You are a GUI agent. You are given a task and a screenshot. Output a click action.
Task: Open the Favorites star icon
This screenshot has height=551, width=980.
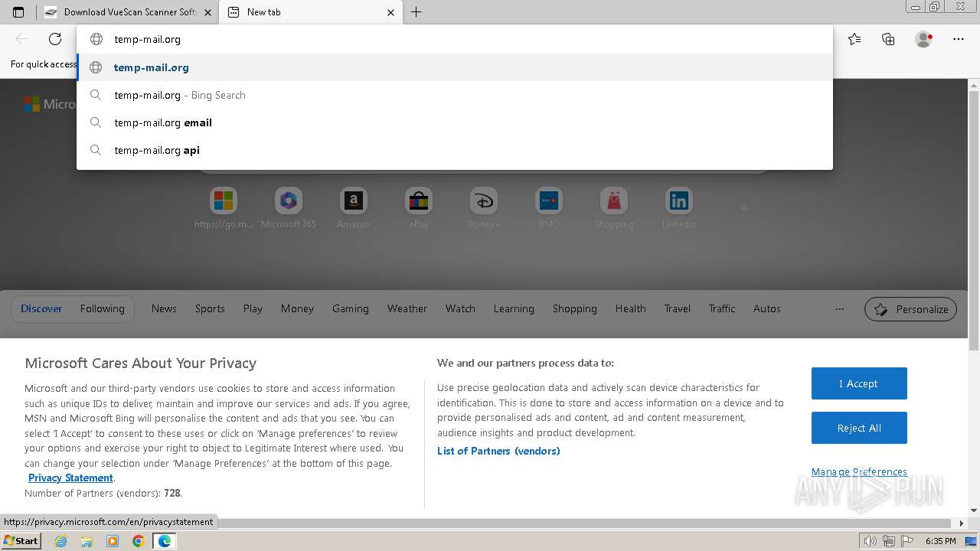click(854, 39)
